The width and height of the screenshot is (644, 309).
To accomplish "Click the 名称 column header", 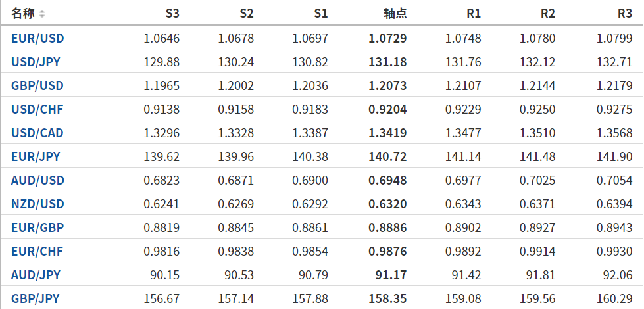I will (24, 14).
